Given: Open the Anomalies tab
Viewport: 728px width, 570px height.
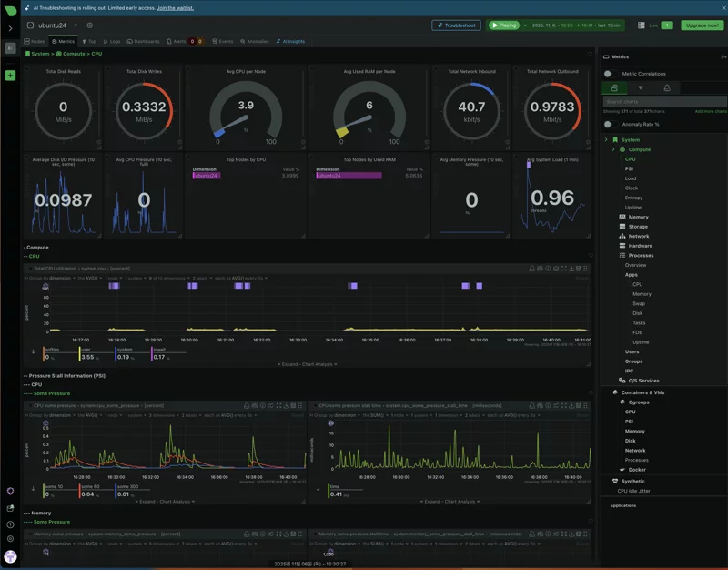Looking at the screenshot, I should 255,41.
